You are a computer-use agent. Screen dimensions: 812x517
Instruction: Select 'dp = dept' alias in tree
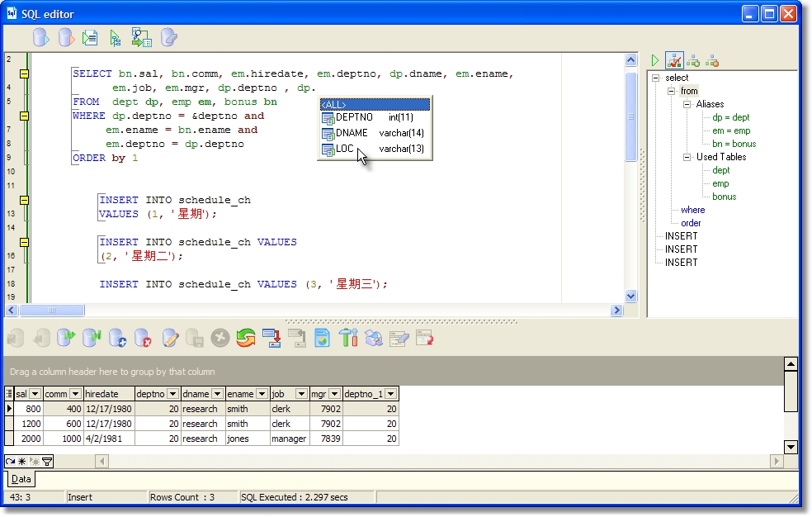click(730, 117)
